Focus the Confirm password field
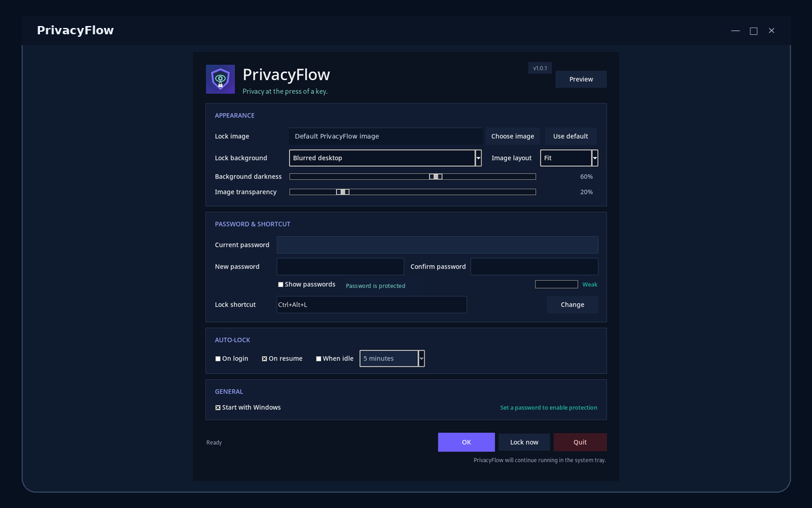This screenshot has height=508, width=812. pos(534,267)
